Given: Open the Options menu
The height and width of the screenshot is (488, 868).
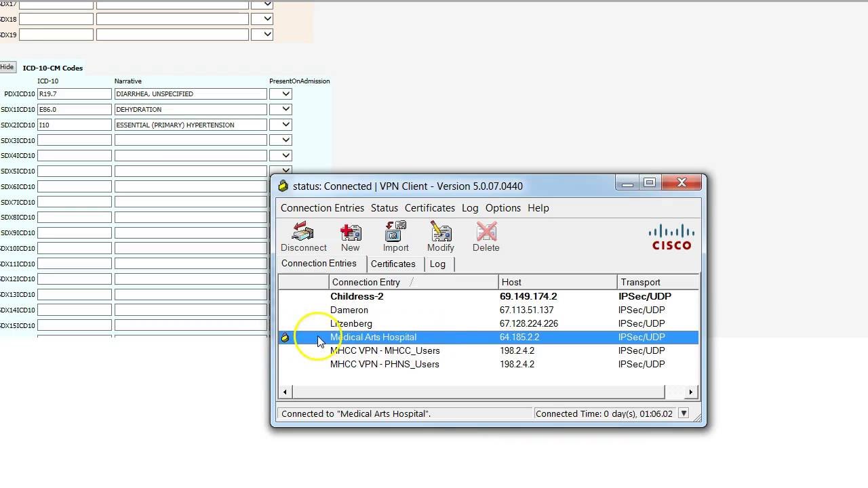Looking at the screenshot, I should pyautogui.click(x=503, y=208).
